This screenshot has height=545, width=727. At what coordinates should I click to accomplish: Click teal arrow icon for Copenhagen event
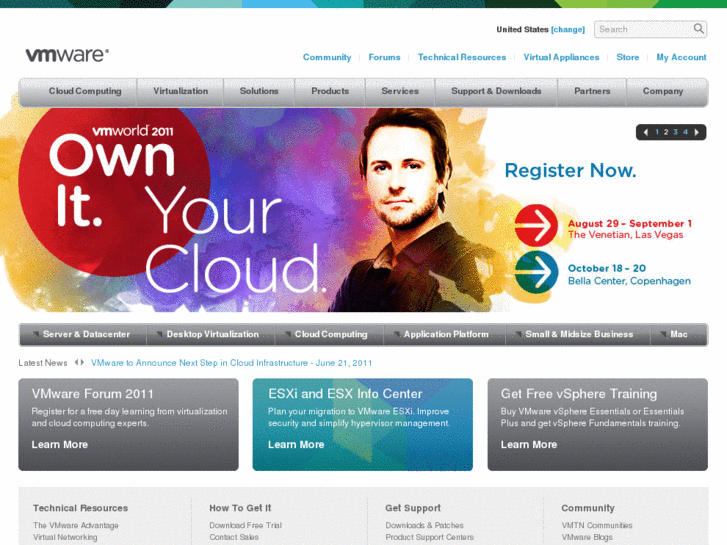point(536,272)
